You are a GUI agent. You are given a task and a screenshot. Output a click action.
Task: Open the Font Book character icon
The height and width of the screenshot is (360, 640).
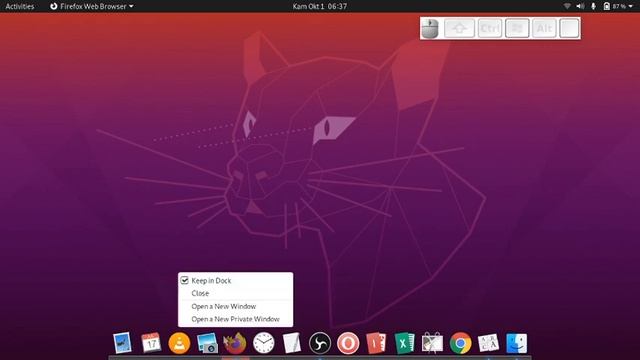pyautogui.click(x=489, y=343)
